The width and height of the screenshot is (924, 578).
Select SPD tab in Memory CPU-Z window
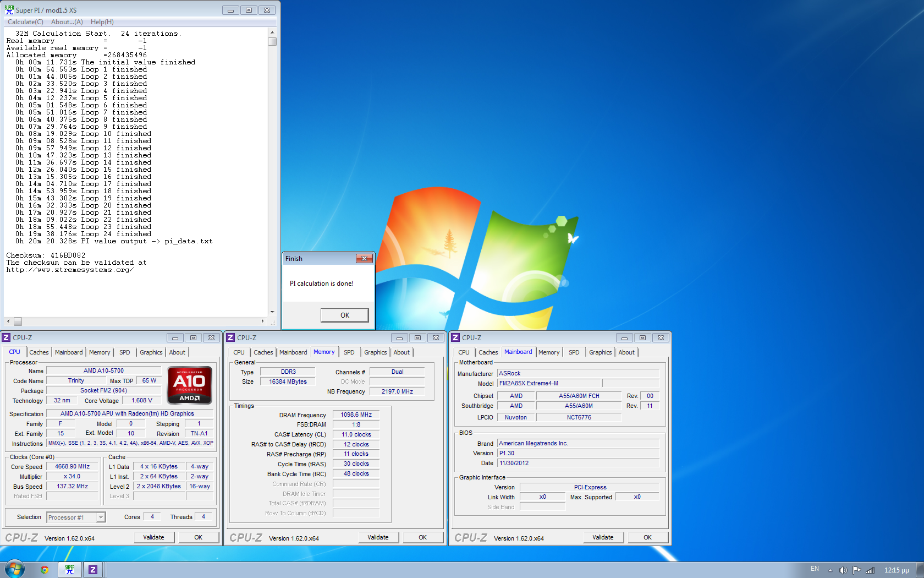[349, 352]
